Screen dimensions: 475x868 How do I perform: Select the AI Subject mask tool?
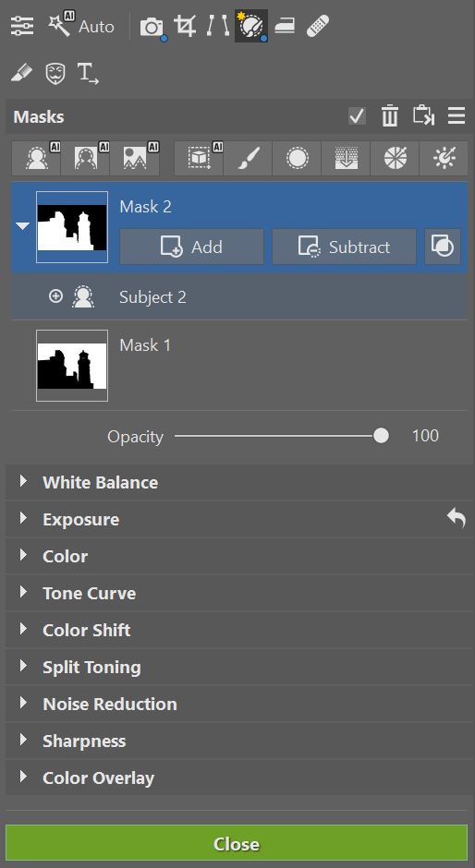click(35, 159)
